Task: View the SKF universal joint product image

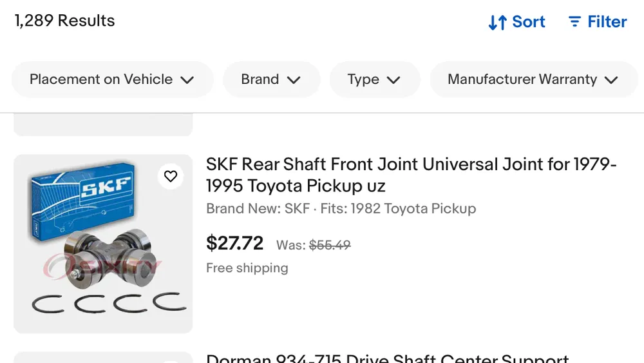Action: pos(103,244)
